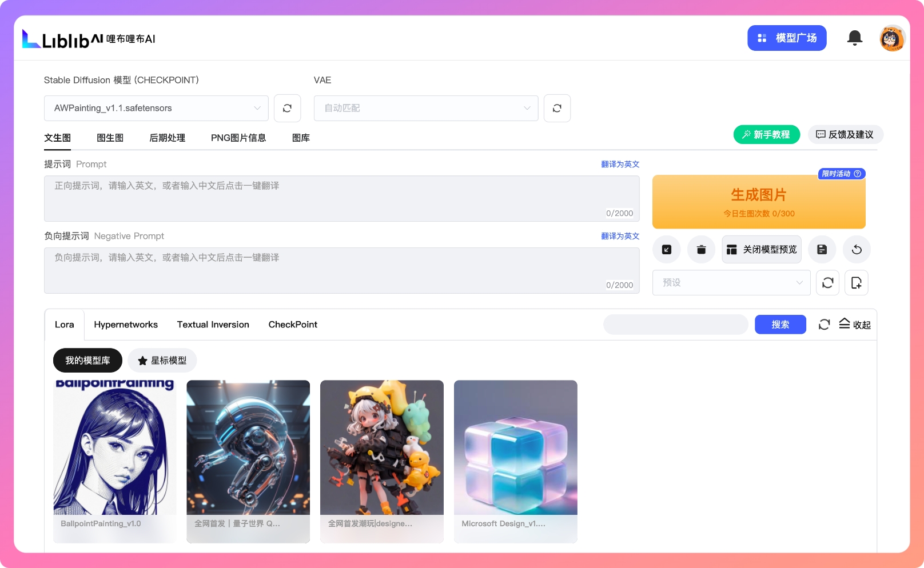Switch to the 图生图 tab
Image resolution: width=924 pixels, height=568 pixels.
coord(110,138)
